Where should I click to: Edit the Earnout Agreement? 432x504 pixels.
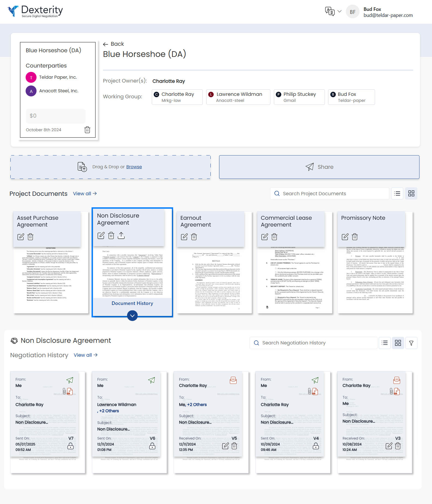(184, 237)
